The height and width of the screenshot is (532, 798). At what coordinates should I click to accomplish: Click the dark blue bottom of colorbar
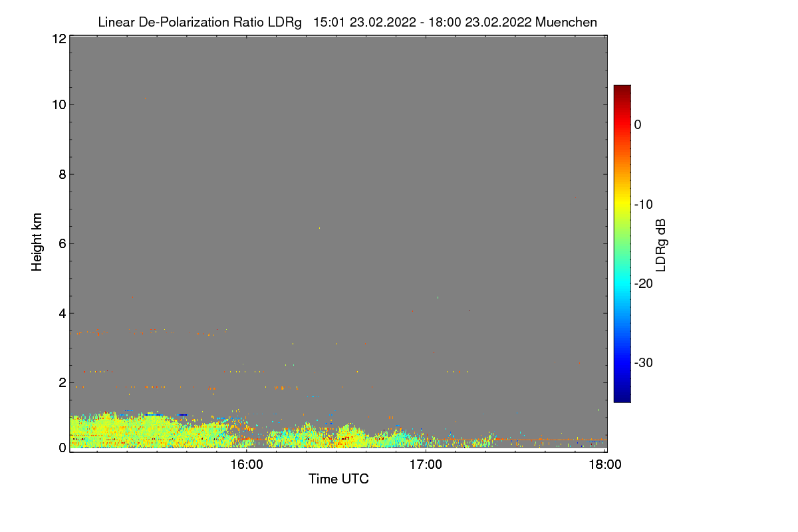tap(622, 397)
